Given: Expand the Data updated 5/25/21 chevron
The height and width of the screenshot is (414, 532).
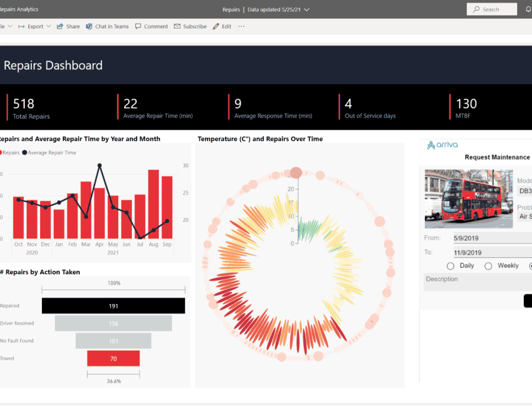Looking at the screenshot, I should click(306, 9).
